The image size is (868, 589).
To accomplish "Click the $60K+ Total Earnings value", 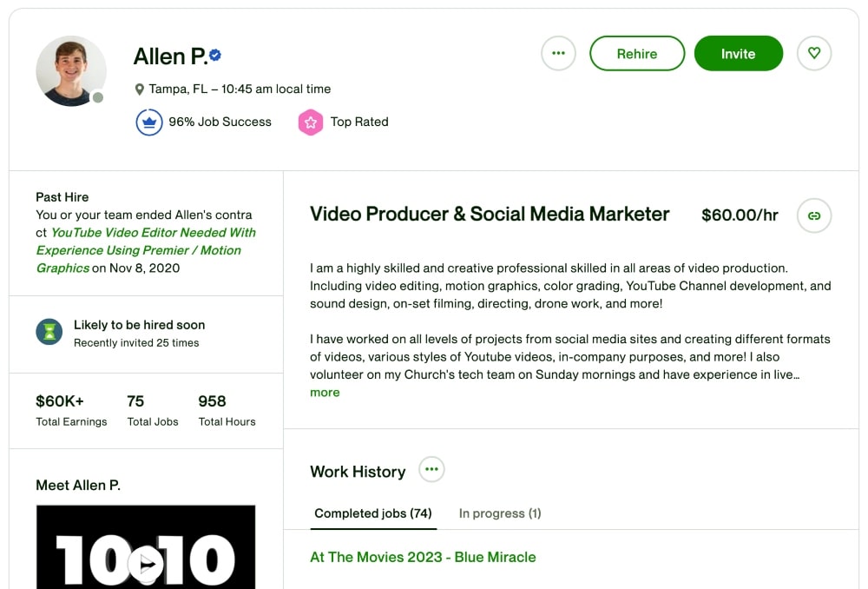I will coord(60,401).
